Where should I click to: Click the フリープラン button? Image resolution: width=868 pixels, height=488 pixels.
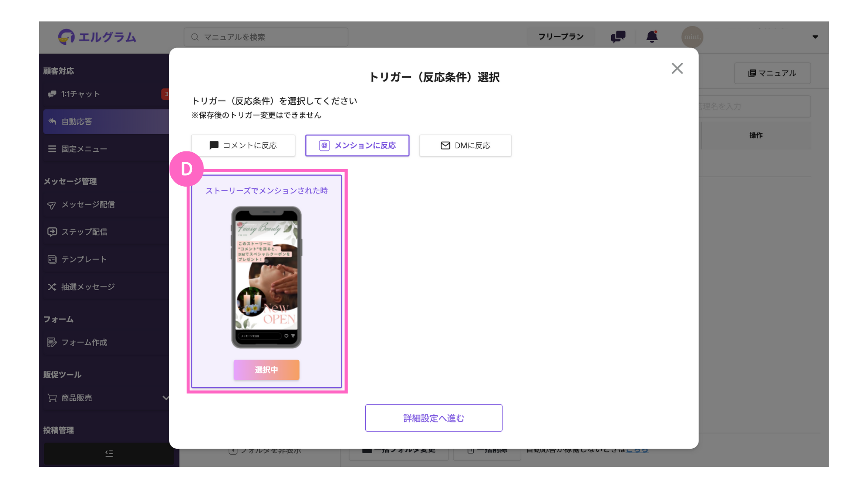[x=561, y=37]
